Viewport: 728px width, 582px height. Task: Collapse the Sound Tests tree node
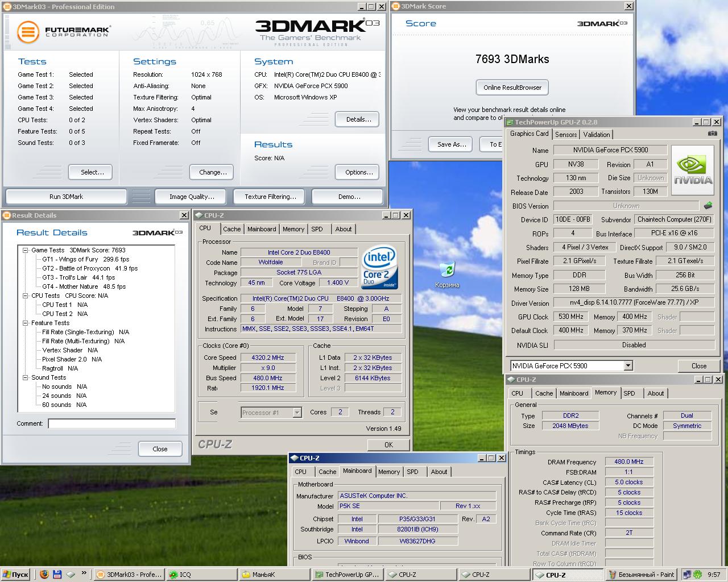click(x=26, y=377)
